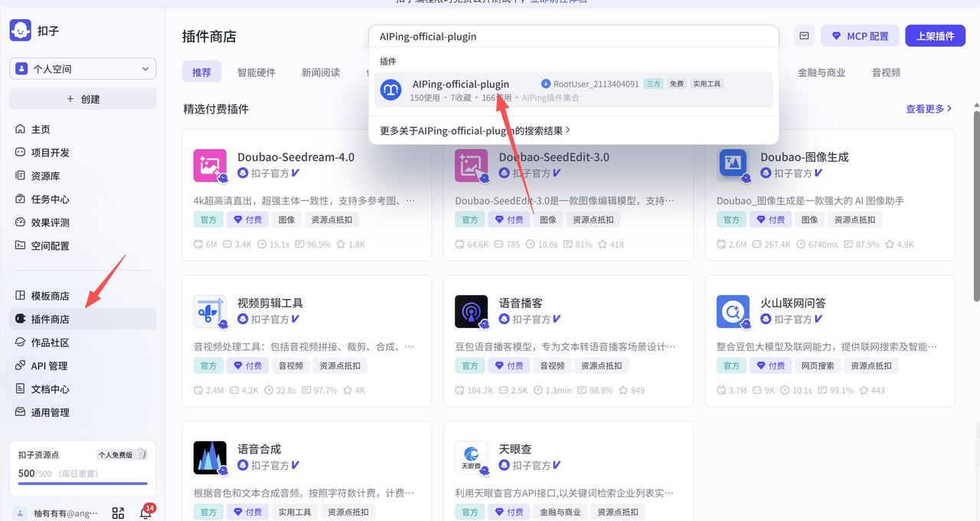The height and width of the screenshot is (521, 980).
Task: Open 效果评测 in sidebar
Action: tap(83, 222)
